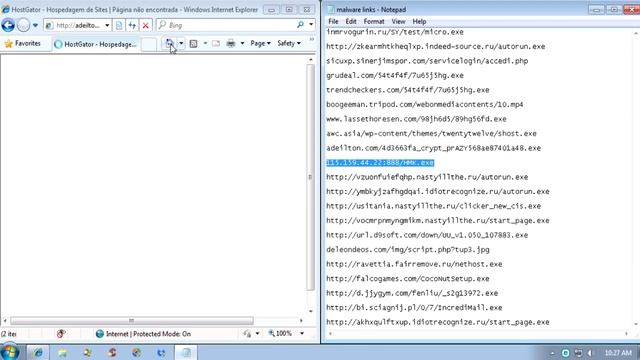Click the bi.sciagnij.pl IncrediMail.exe line

click(x=414, y=308)
